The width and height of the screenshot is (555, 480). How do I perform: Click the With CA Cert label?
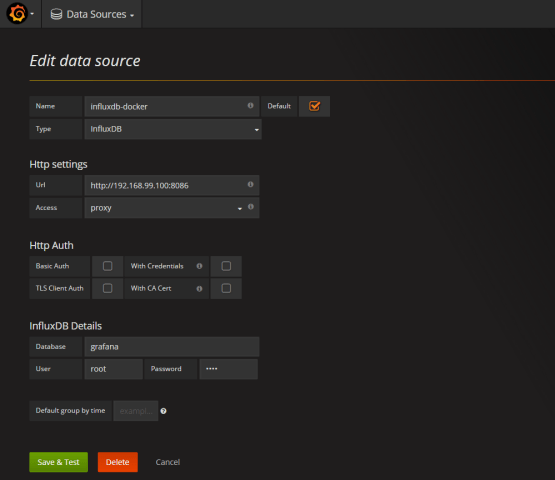coord(151,288)
